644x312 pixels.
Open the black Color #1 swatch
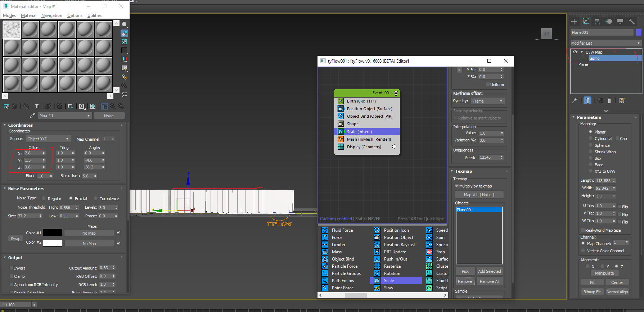(53, 233)
